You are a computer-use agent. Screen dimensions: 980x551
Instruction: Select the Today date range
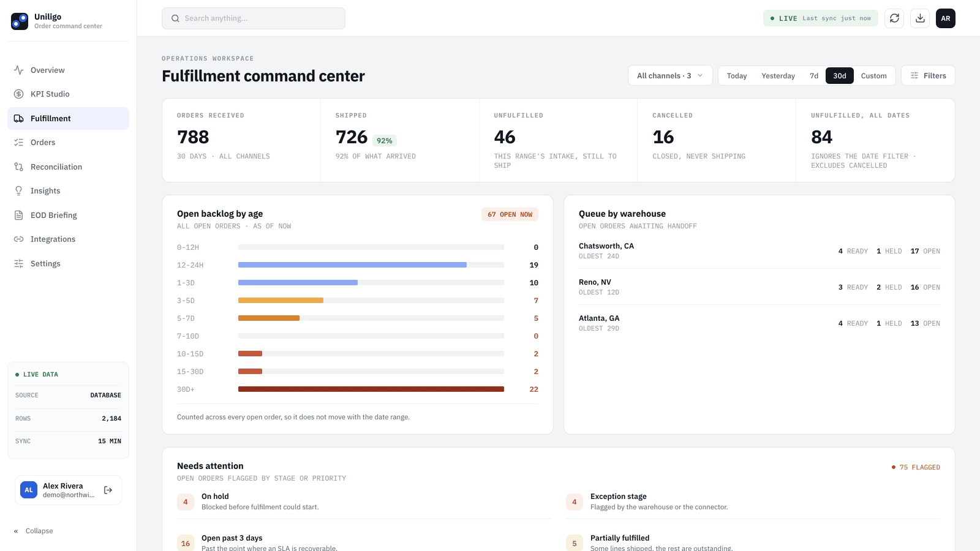737,76
